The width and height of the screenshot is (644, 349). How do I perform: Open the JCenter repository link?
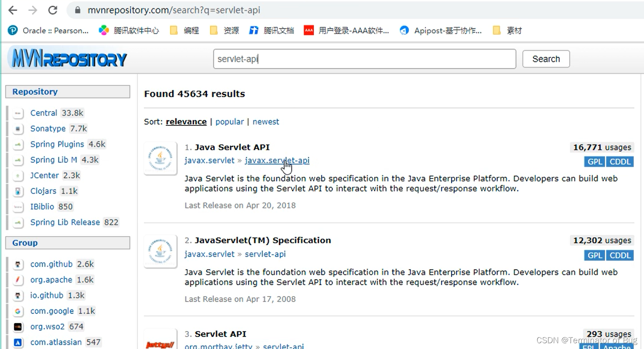(x=44, y=175)
